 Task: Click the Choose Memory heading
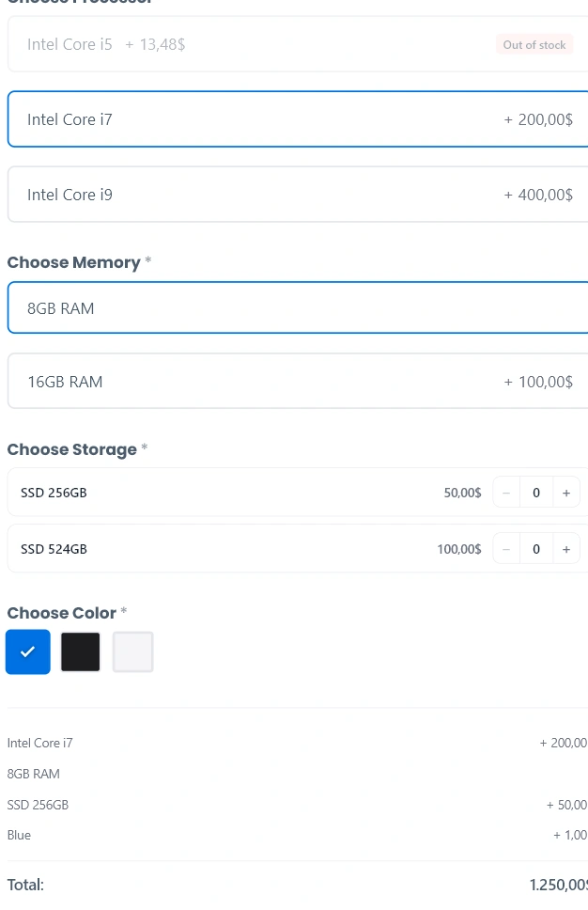[x=73, y=262]
